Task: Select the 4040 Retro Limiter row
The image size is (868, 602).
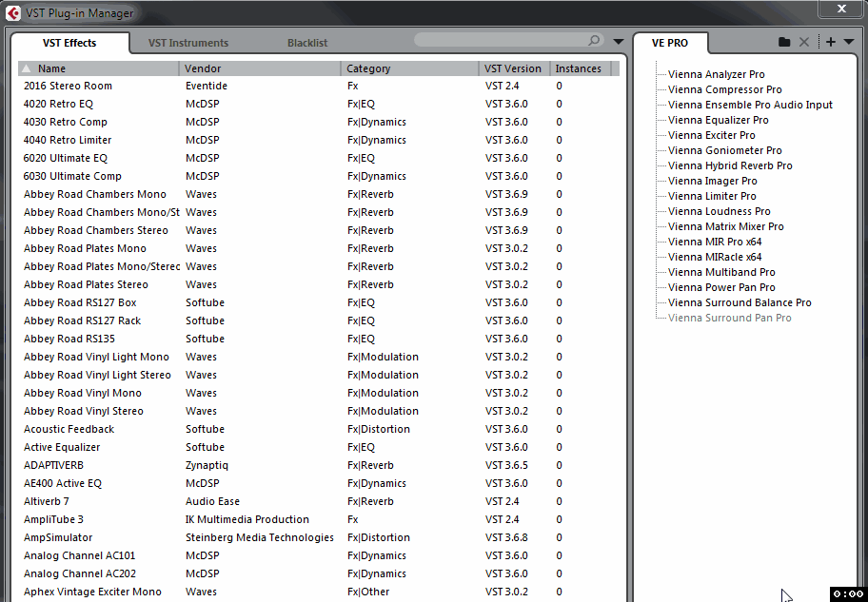Action: (318, 140)
